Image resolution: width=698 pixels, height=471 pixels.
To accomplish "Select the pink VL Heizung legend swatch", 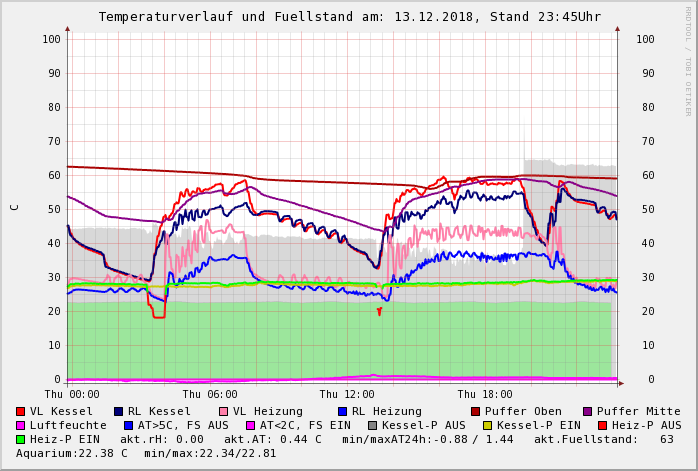I will 223,412.
